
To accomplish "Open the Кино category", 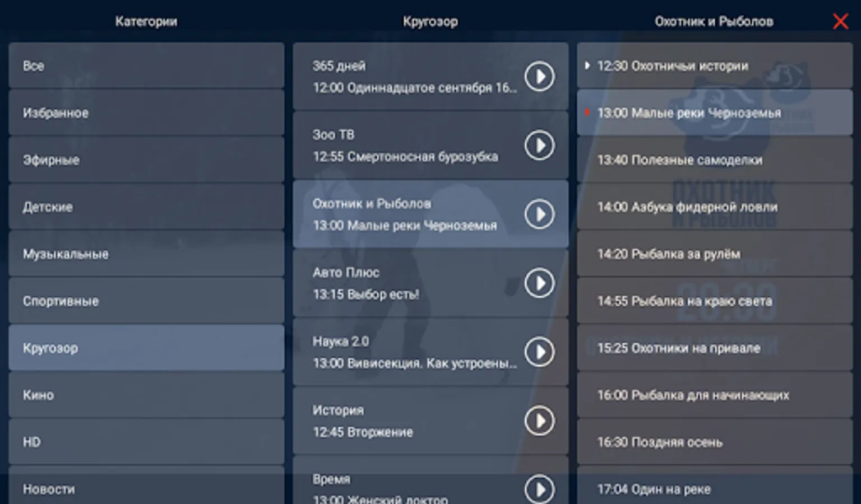I will tap(146, 395).
